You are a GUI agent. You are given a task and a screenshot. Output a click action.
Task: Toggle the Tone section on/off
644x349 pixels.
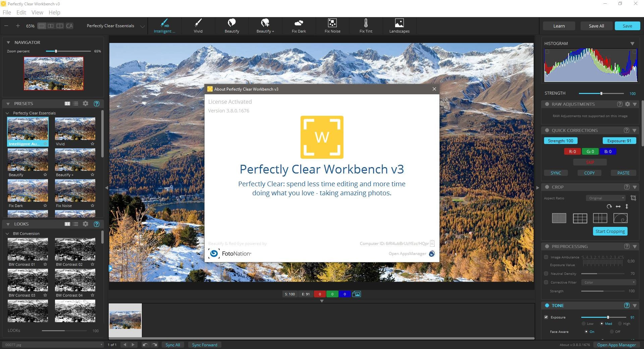click(547, 305)
